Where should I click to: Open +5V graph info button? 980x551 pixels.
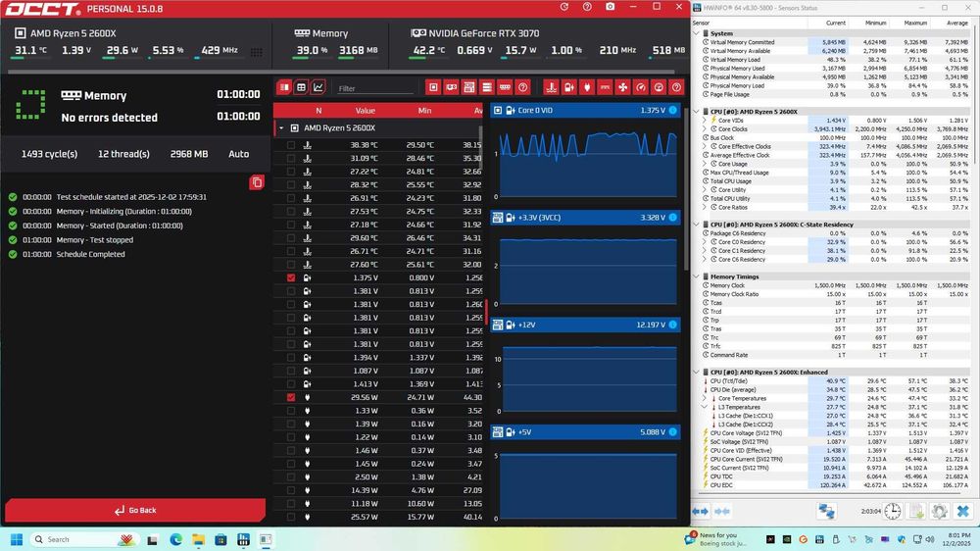672,432
